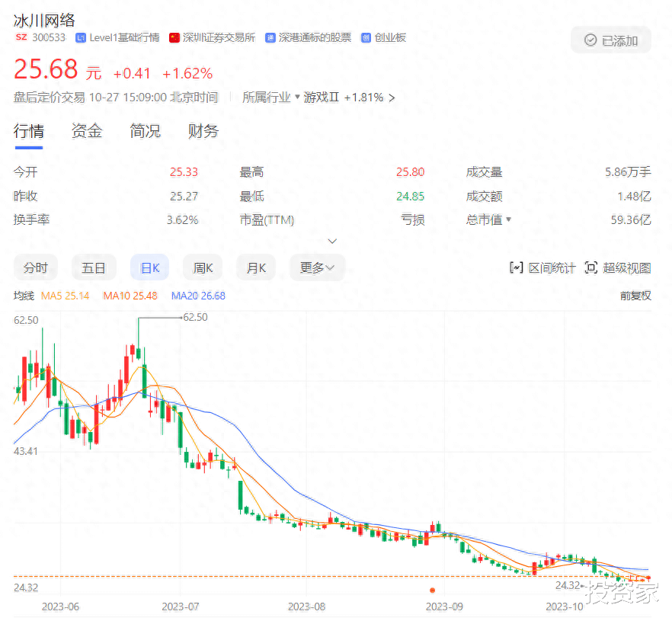Open the 总市值 dropdown arrow
The image size is (672, 621).
[509, 219]
